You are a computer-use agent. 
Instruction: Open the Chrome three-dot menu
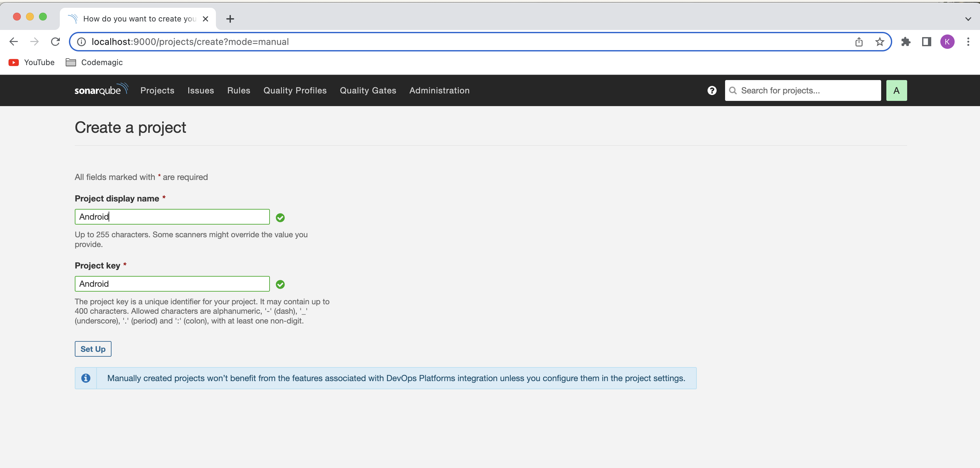coord(968,42)
